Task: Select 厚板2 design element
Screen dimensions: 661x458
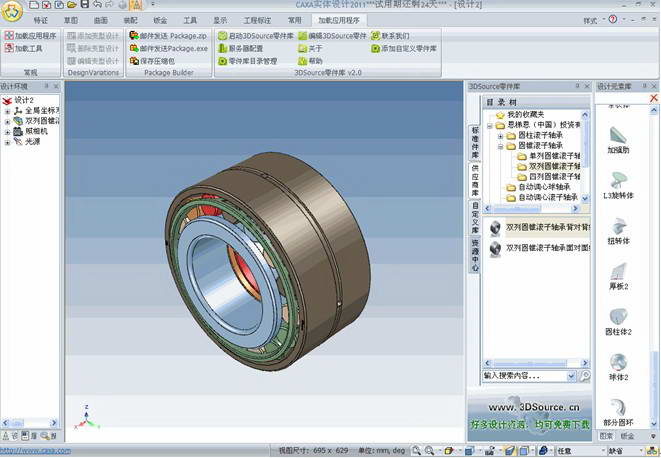Action: click(618, 276)
